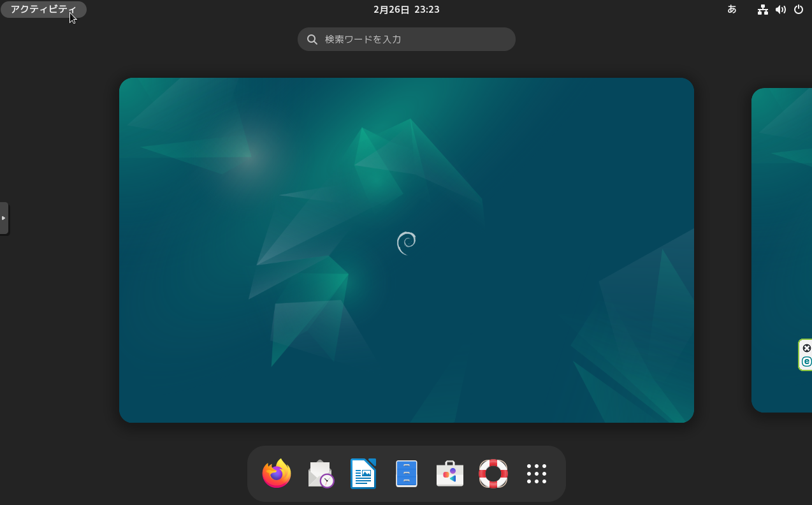This screenshot has height=505, width=812.
Task: Select the current workspace thumbnail
Action: tap(406, 250)
